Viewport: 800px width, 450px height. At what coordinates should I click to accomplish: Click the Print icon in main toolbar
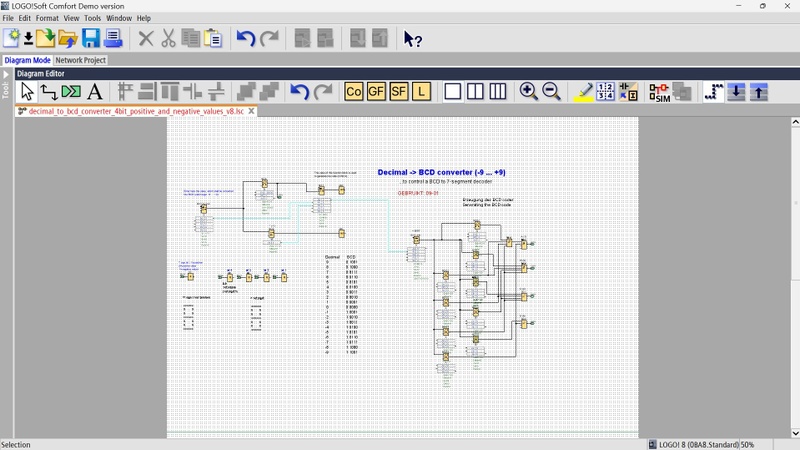113,39
